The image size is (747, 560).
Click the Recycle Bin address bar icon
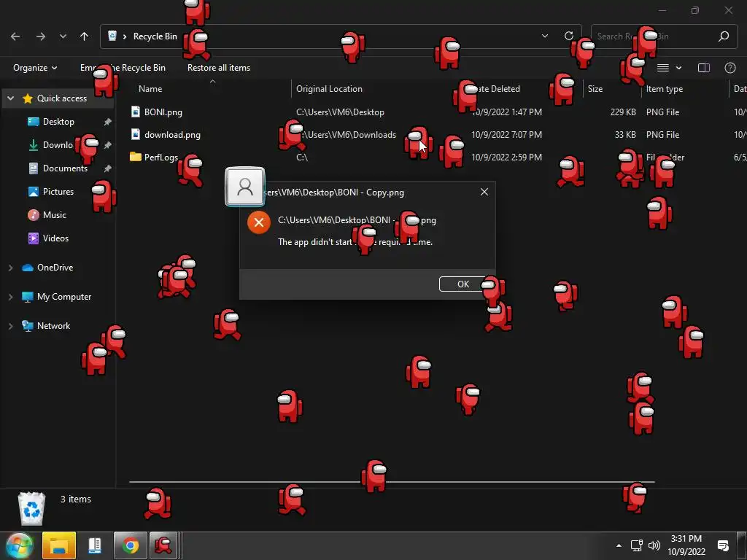pyautogui.click(x=112, y=36)
